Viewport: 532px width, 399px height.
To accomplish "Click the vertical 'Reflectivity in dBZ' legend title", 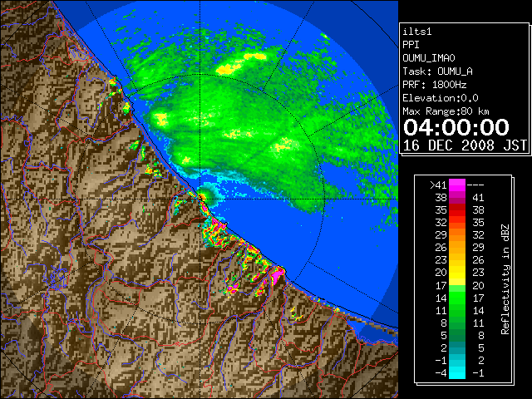I will click(505, 279).
